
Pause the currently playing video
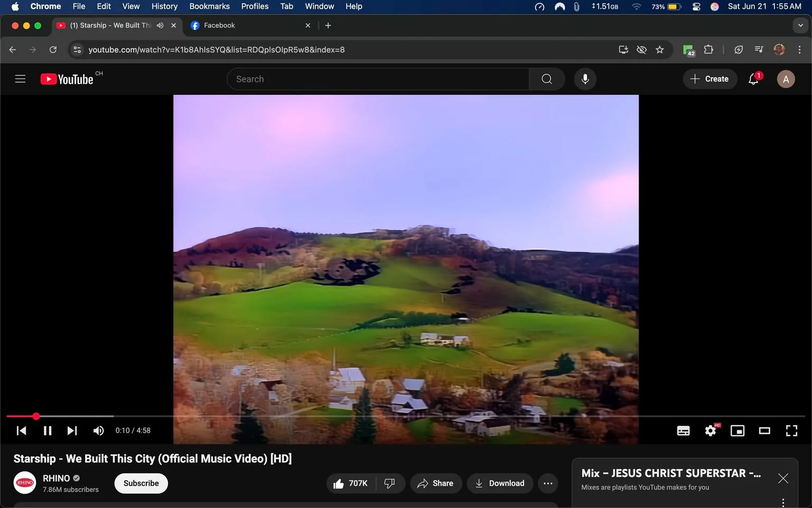click(x=47, y=430)
